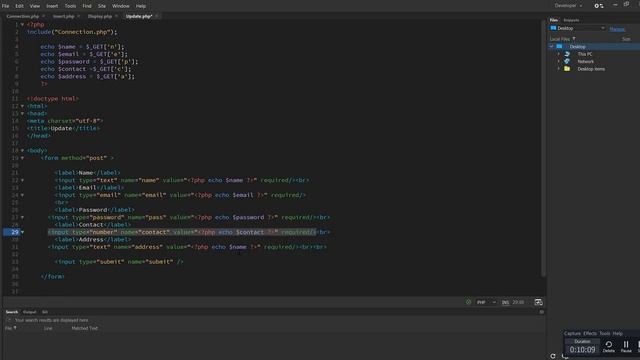Switch to the Files panel tab

554,20
